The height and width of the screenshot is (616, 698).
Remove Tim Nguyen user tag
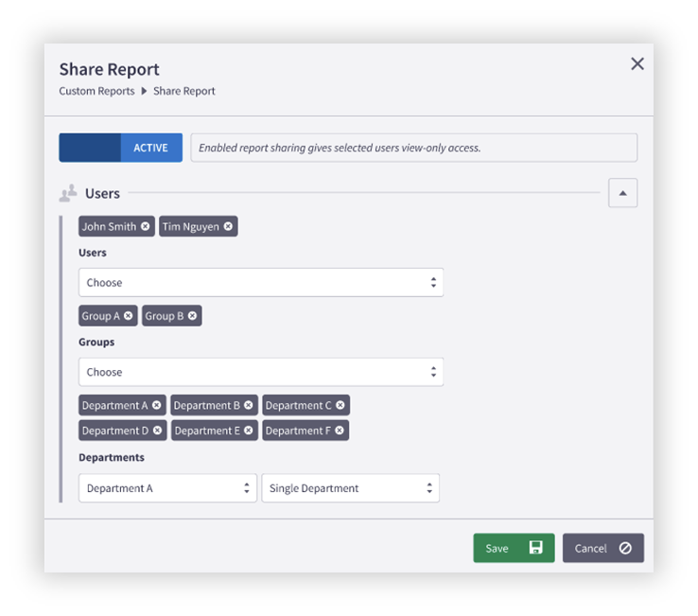pos(228,227)
